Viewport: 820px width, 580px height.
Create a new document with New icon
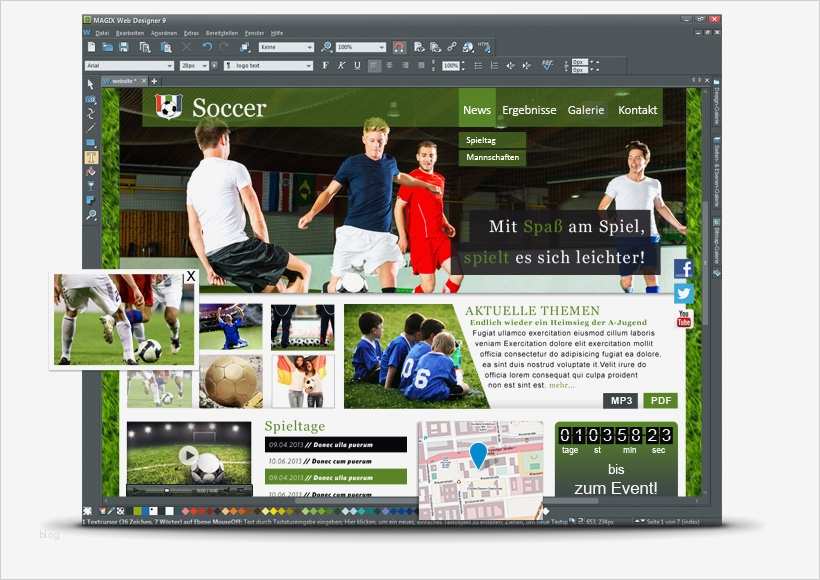point(92,47)
